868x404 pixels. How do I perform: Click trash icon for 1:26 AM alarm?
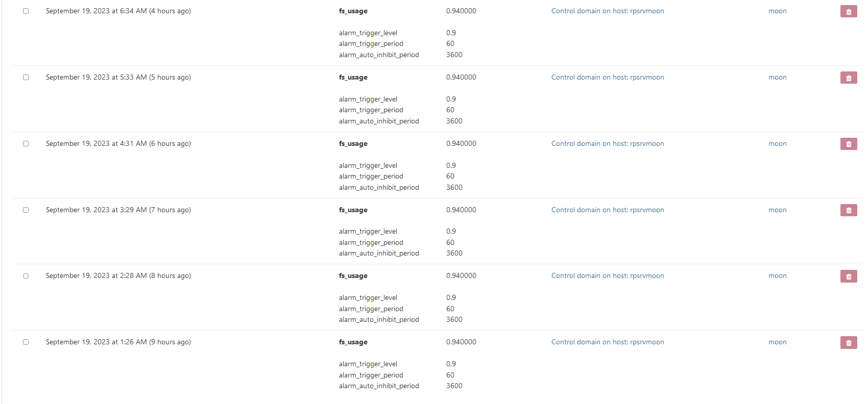pyautogui.click(x=848, y=343)
